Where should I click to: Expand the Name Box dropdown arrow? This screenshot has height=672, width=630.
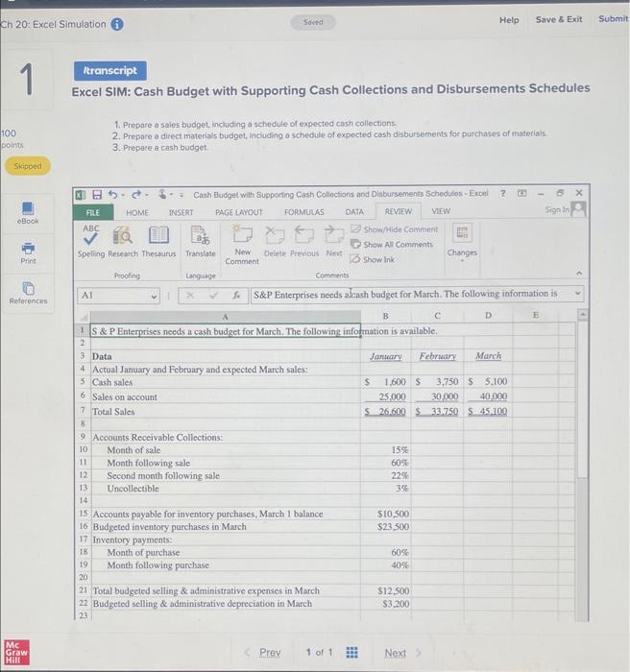pyautogui.click(x=154, y=296)
